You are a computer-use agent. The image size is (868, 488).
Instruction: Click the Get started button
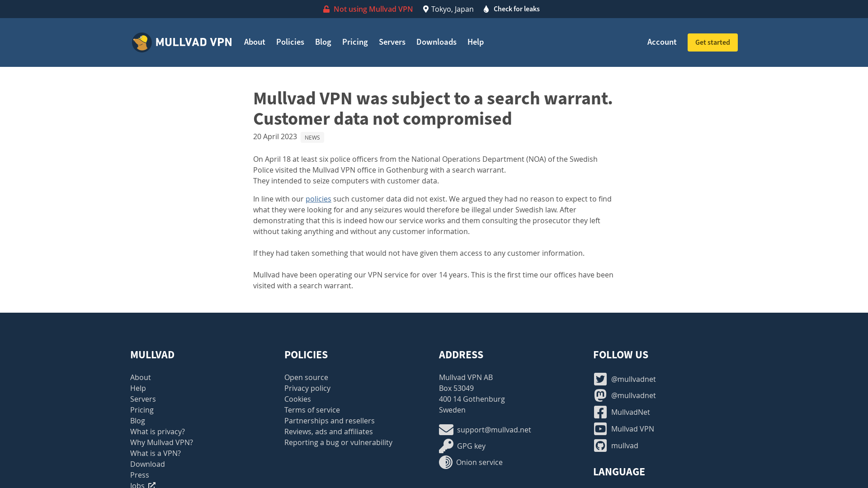point(712,42)
